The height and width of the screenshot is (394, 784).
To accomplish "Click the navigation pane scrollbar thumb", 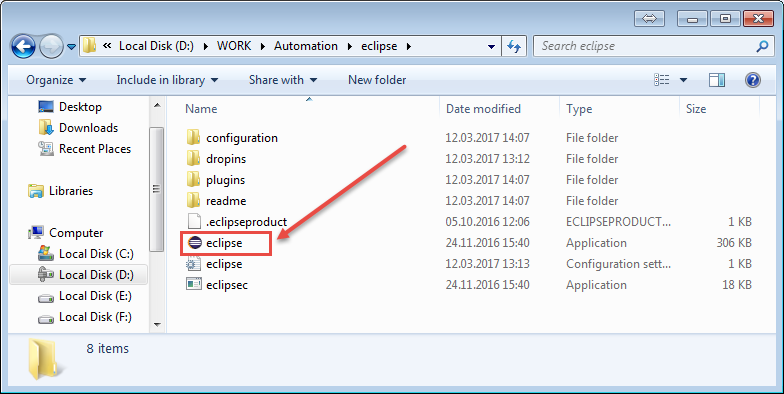I will pyautogui.click(x=156, y=189).
